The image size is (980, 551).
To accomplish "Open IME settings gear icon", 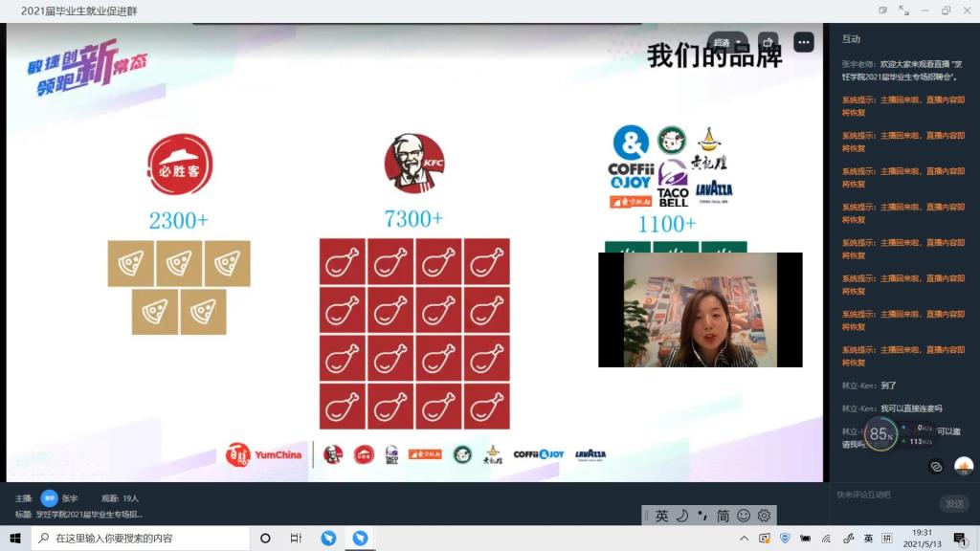I will coord(764,516).
